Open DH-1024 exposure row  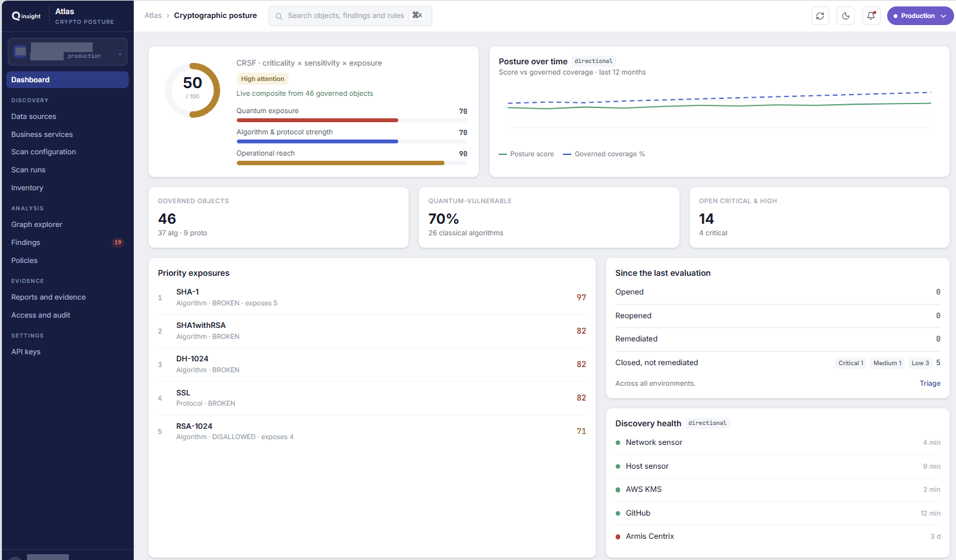point(372,364)
